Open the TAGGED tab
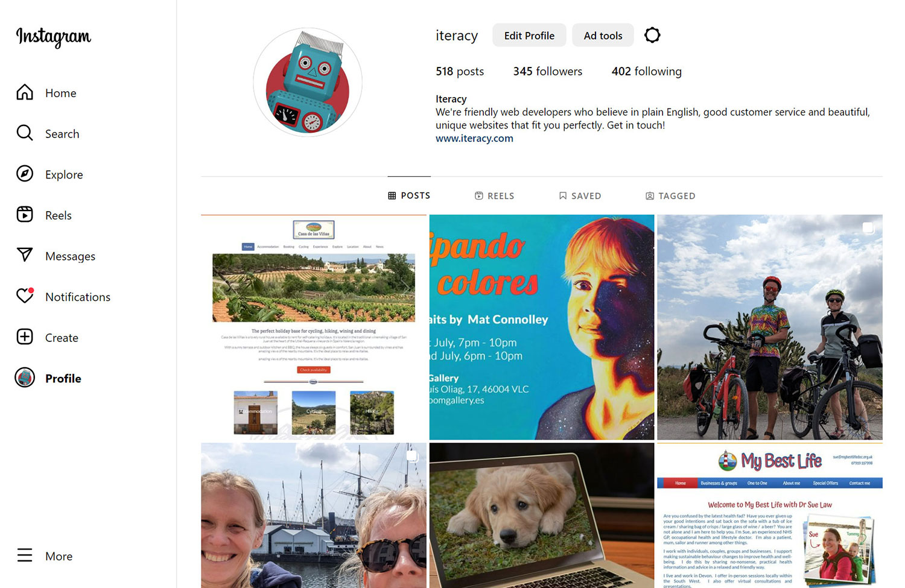The width and height of the screenshot is (905, 588). (x=670, y=196)
